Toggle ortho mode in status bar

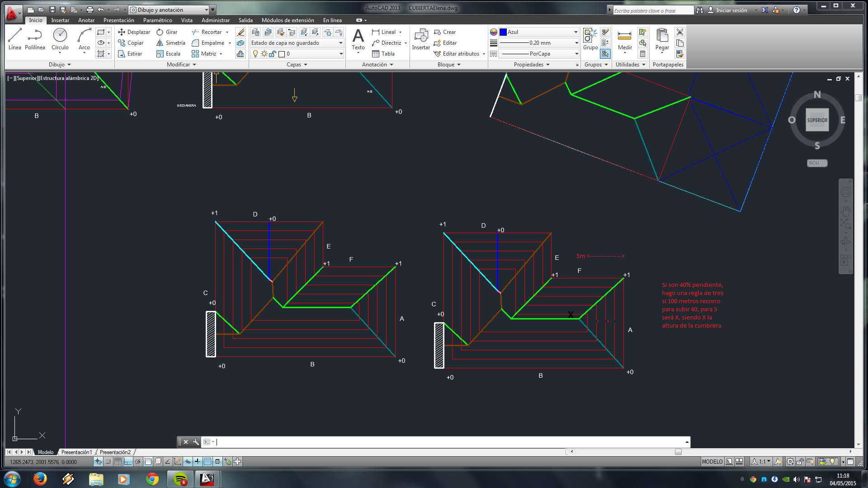tap(128, 461)
